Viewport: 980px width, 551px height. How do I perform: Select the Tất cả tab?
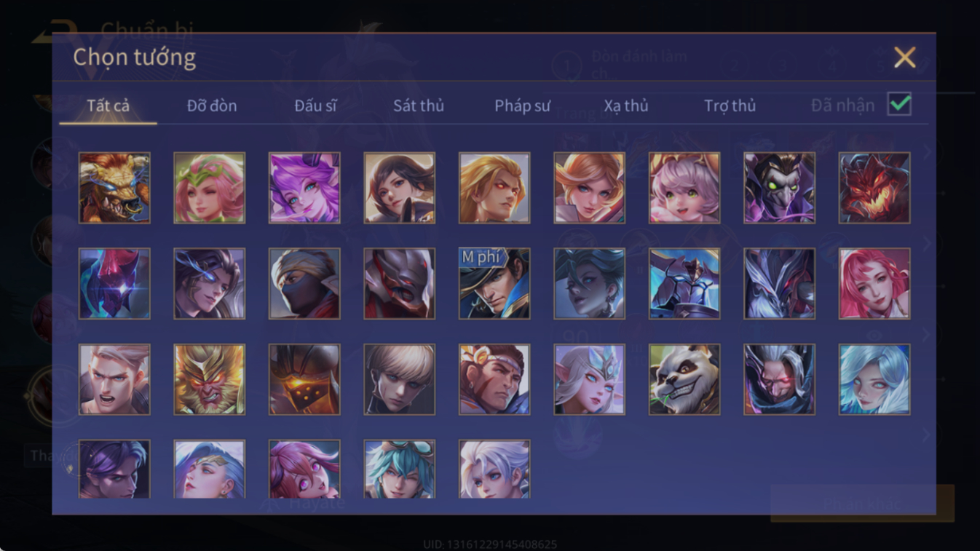coord(108,106)
